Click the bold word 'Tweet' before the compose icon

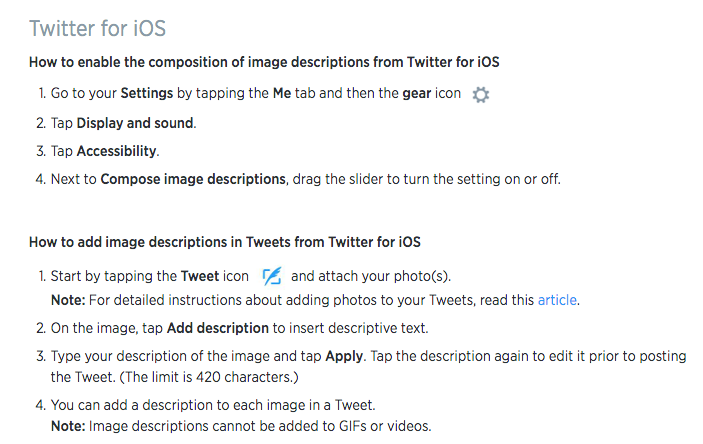tap(200, 276)
